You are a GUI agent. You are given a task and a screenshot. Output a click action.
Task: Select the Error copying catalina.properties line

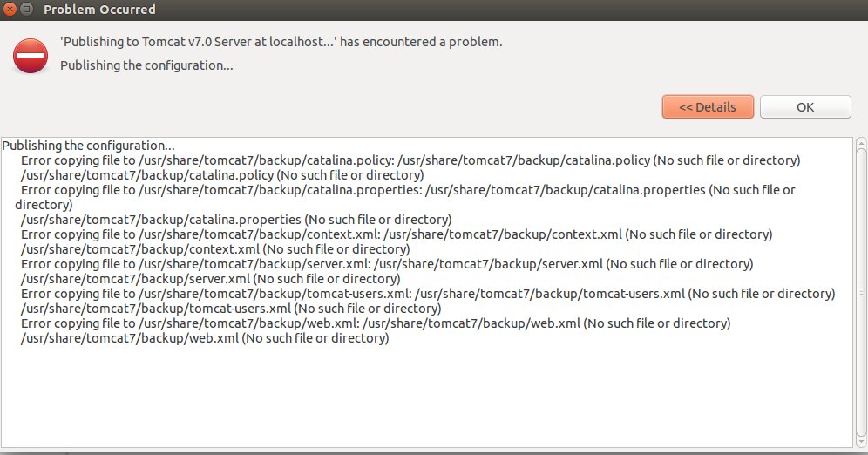(405, 197)
